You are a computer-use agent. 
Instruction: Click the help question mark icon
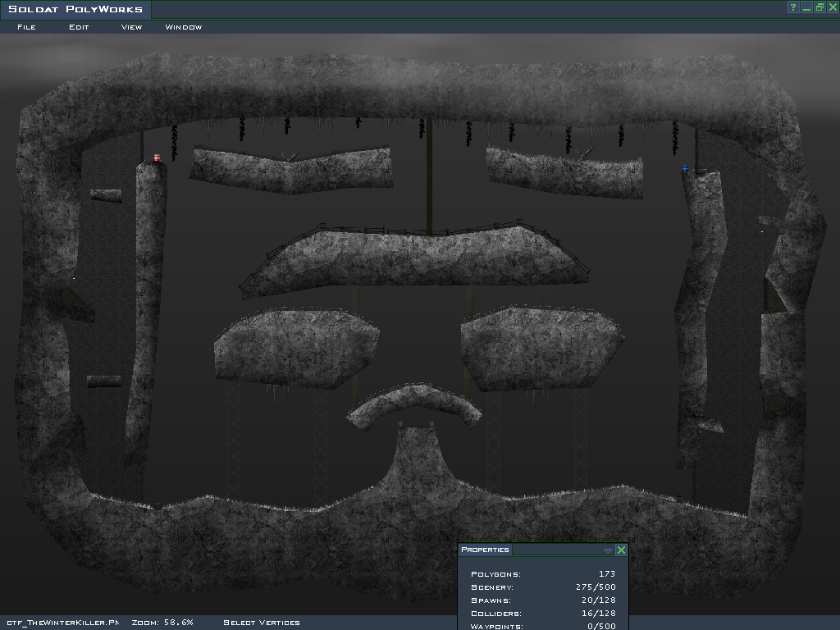click(x=793, y=7)
